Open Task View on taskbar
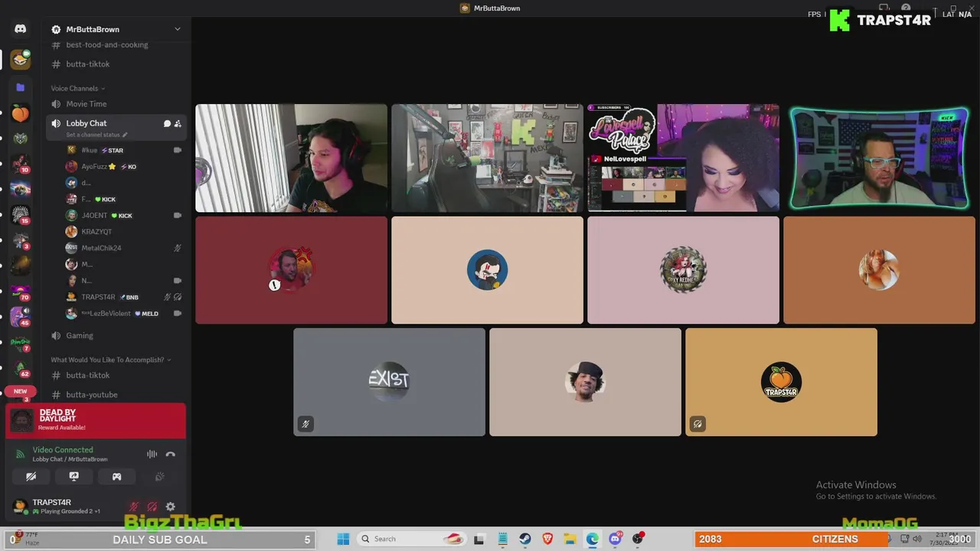 click(x=479, y=539)
